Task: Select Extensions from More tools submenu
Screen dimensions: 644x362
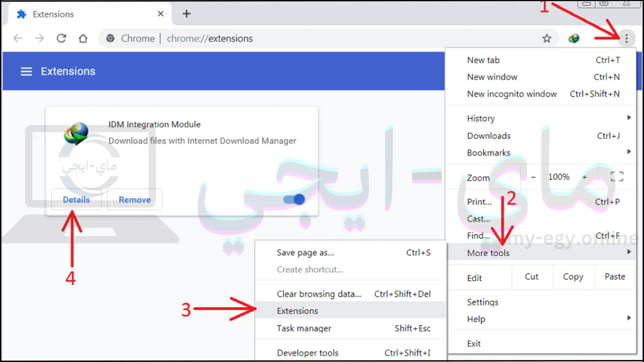Action: coord(297,311)
